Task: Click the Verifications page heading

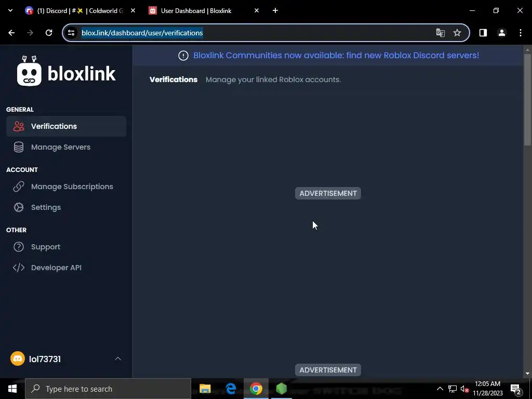Action: click(174, 79)
